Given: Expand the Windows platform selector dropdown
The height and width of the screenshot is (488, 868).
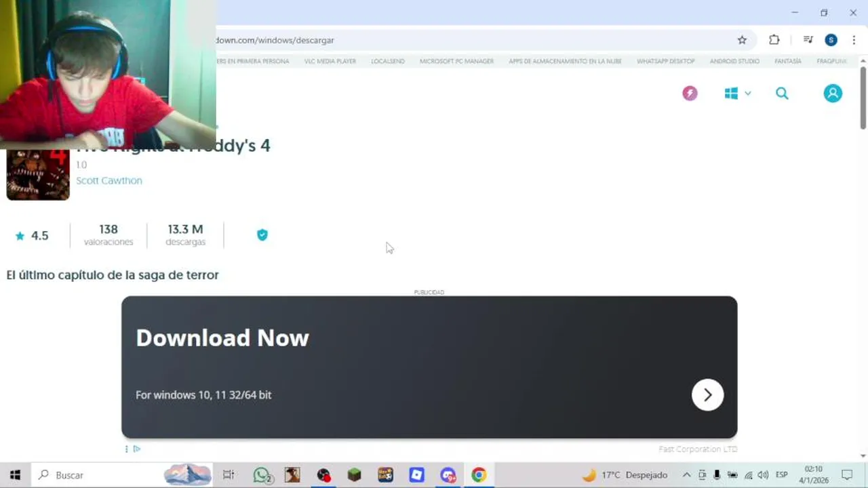Looking at the screenshot, I should click(x=737, y=94).
